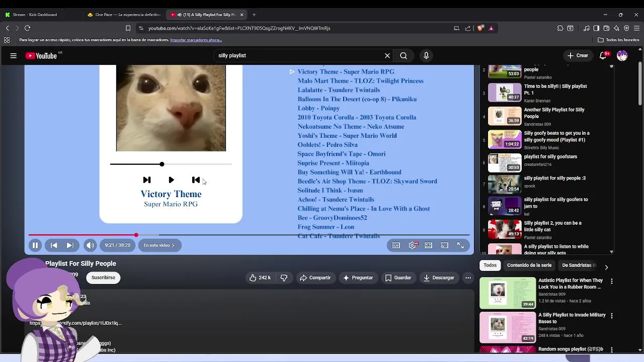Go back to the previous page
Image resolution: width=644 pixels, height=362 pixels.
tap(7, 28)
